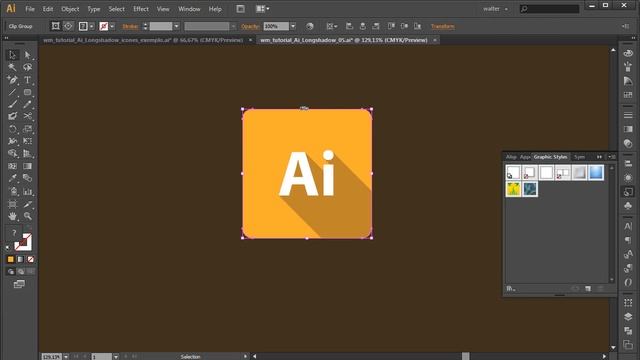Open the artboard navigation dropdown
The width and height of the screenshot is (640, 360).
point(116,357)
